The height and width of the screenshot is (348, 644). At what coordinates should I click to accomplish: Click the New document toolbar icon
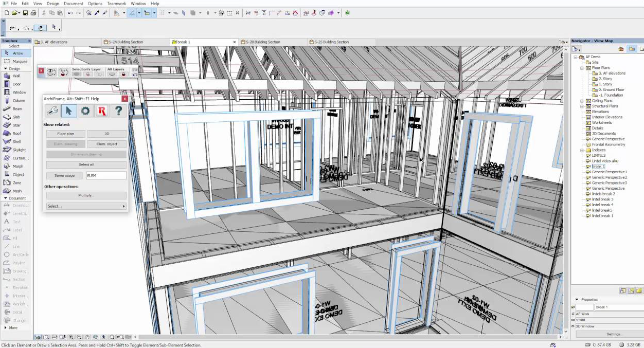pos(6,13)
